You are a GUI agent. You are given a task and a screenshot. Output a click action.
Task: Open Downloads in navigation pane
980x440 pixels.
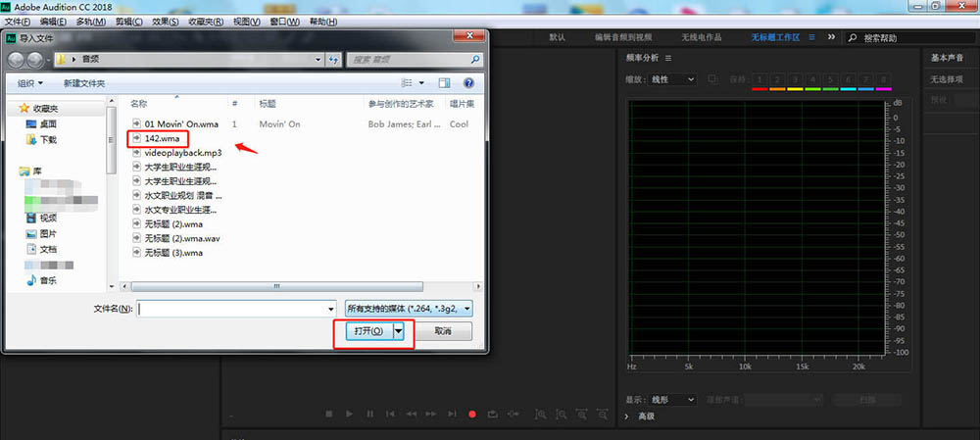tap(41, 140)
